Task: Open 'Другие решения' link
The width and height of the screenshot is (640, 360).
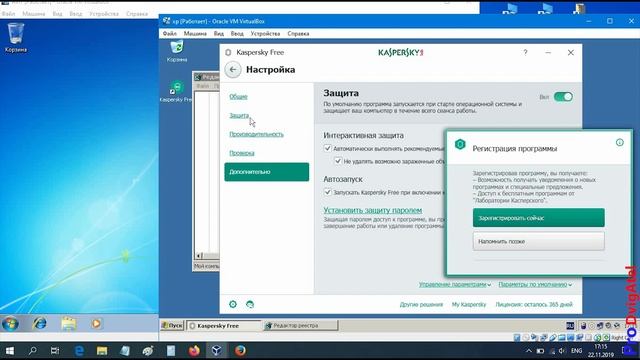Action: (421, 304)
